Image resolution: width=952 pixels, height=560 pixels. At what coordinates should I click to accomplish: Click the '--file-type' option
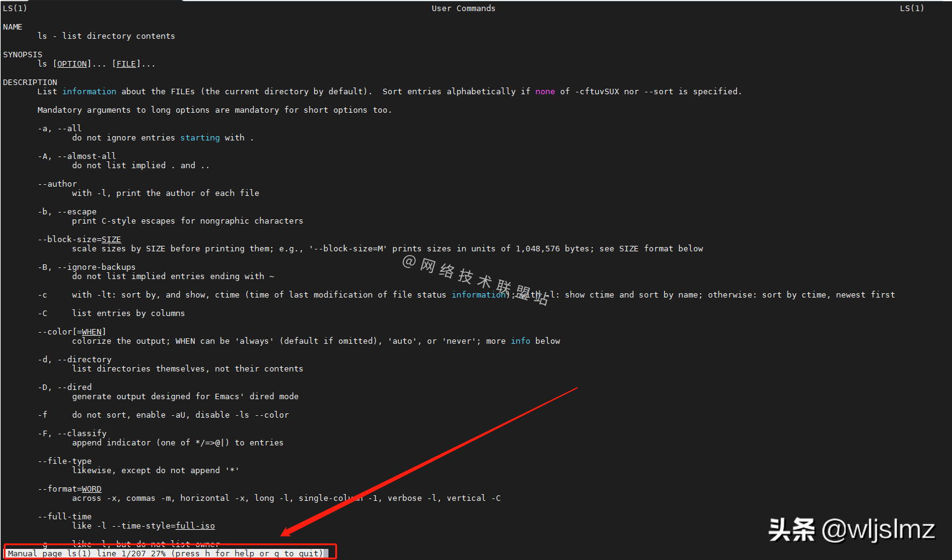pos(64,461)
